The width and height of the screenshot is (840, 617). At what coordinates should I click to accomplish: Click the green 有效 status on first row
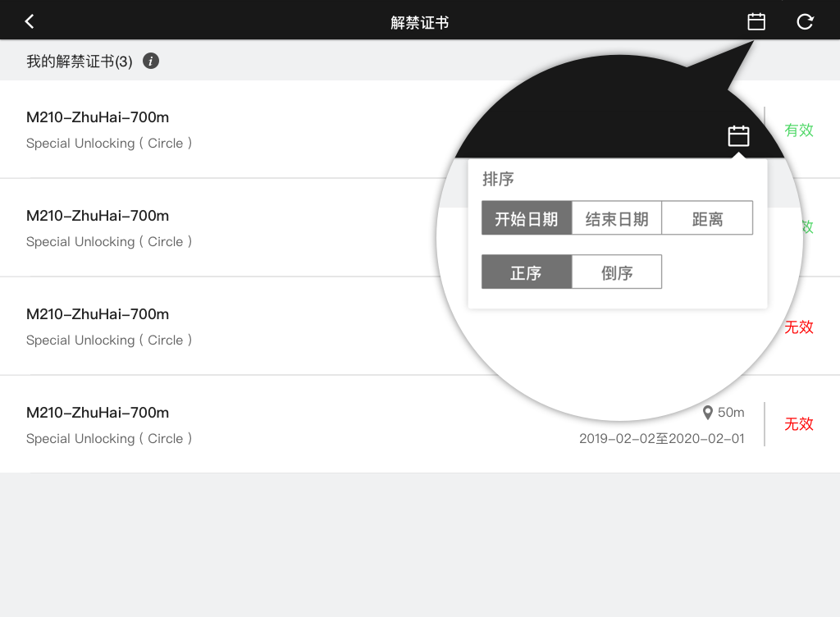799,130
